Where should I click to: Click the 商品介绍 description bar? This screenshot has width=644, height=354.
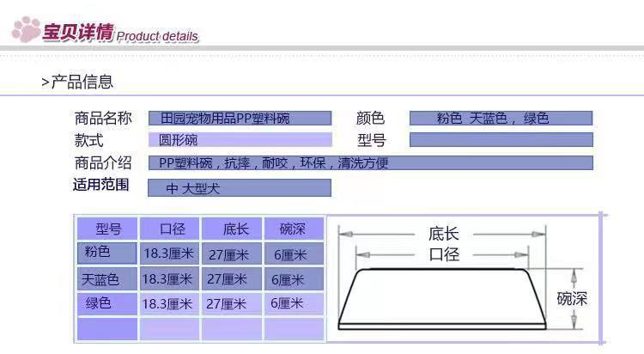click(x=370, y=162)
